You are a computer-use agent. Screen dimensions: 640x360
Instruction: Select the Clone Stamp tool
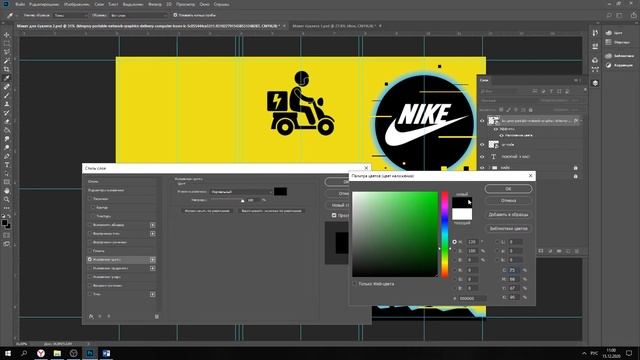[x=7, y=104]
